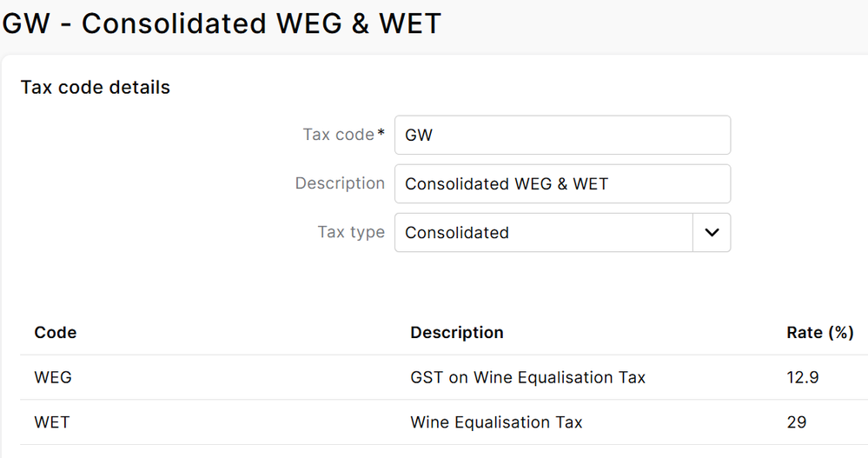Click the Tax code details heading
The width and height of the screenshot is (868, 458).
(x=96, y=88)
